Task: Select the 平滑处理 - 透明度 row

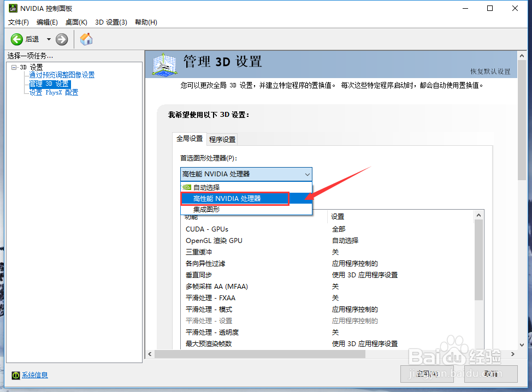Action: [x=328, y=332]
